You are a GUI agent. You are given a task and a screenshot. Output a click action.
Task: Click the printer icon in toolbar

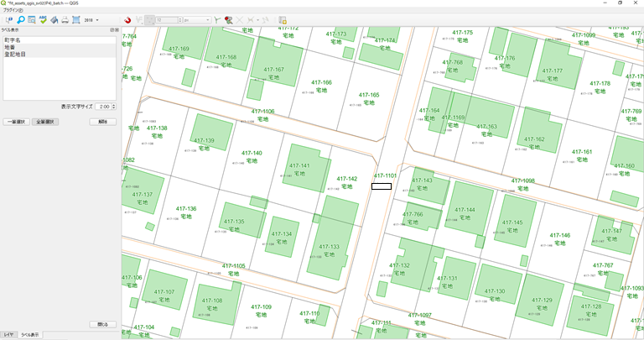[65, 19]
